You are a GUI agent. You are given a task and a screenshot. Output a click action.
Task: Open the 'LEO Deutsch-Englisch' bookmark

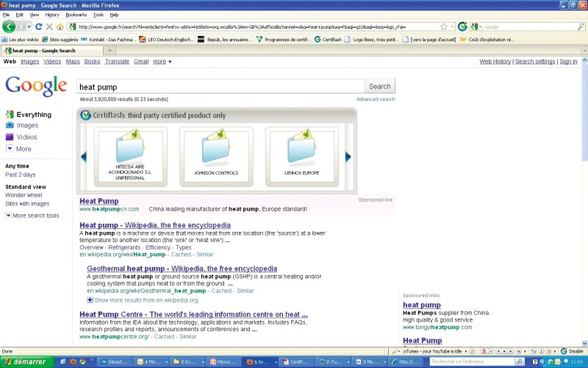click(167, 39)
